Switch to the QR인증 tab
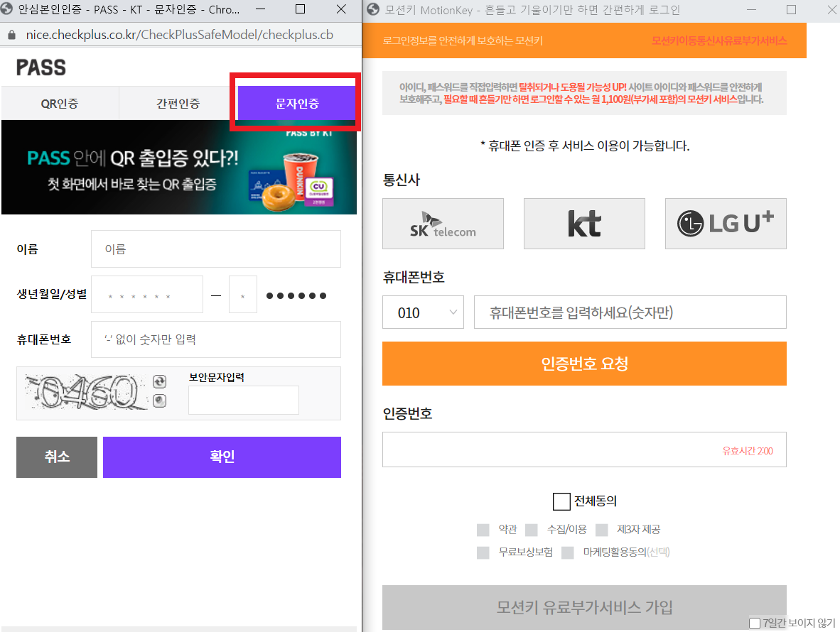This screenshot has width=840, height=632. pos(60,103)
